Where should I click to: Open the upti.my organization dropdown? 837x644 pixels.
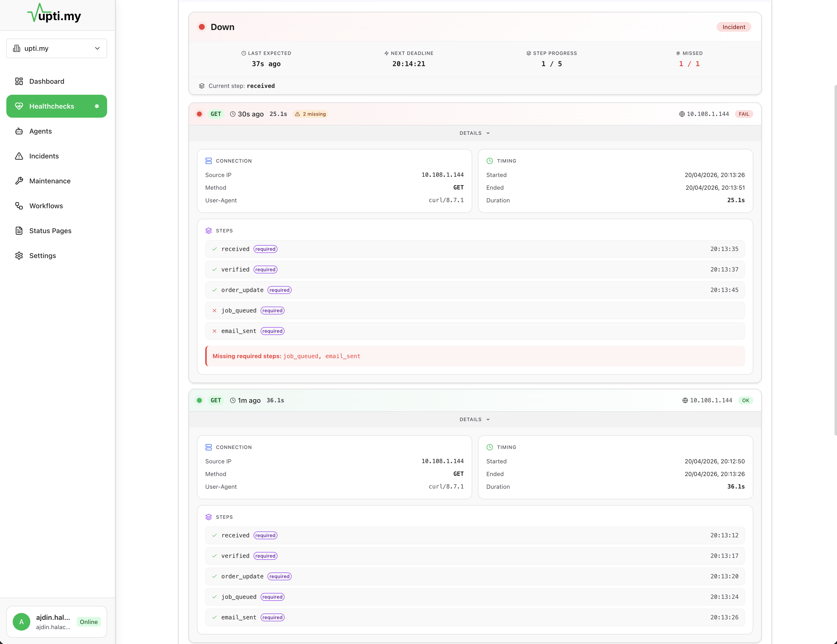pos(57,48)
